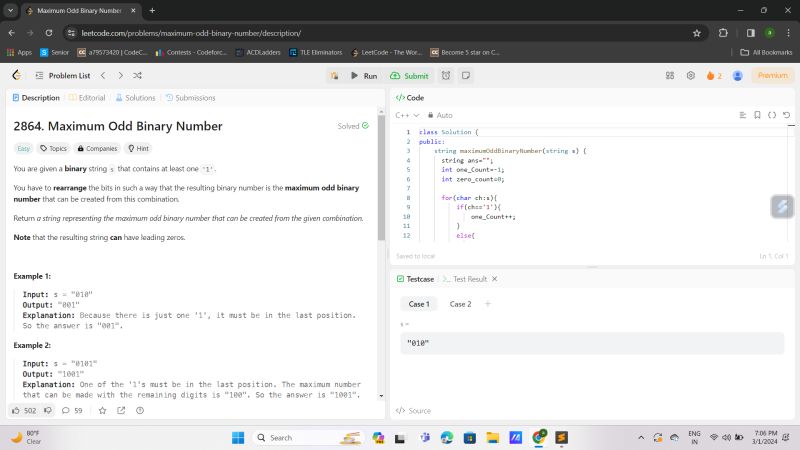Open the layout manager icon
The image size is (800, 450).
670,76
